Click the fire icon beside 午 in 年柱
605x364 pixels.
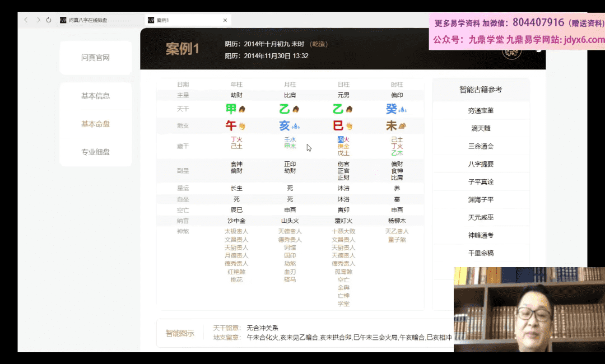242,126
